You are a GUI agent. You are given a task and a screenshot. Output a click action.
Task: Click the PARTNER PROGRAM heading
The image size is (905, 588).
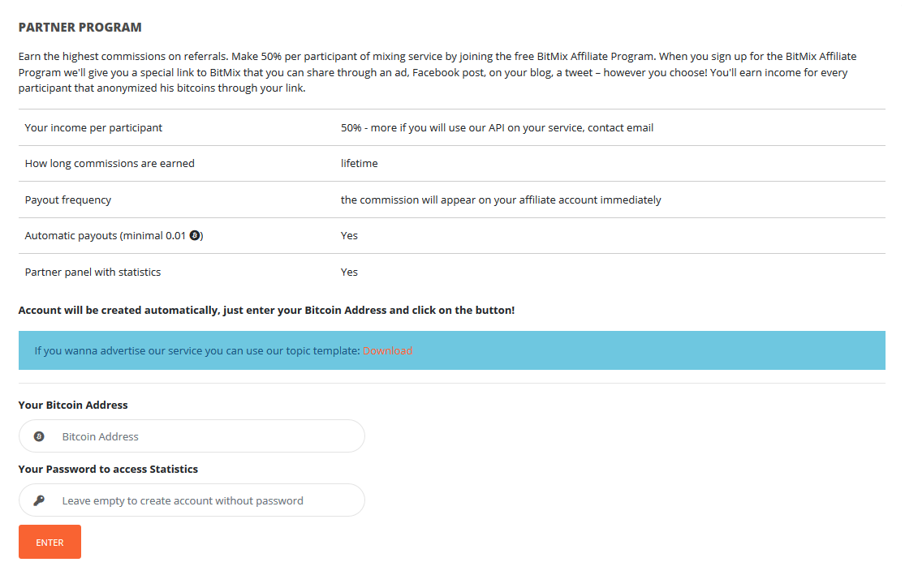pyautogui.click(x=80, y=28)
